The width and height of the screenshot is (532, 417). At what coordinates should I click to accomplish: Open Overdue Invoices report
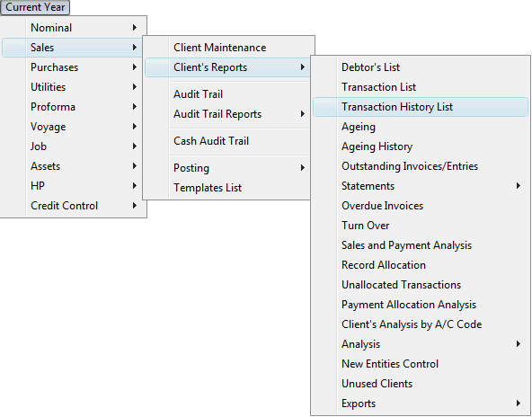[x=421, y=206]
